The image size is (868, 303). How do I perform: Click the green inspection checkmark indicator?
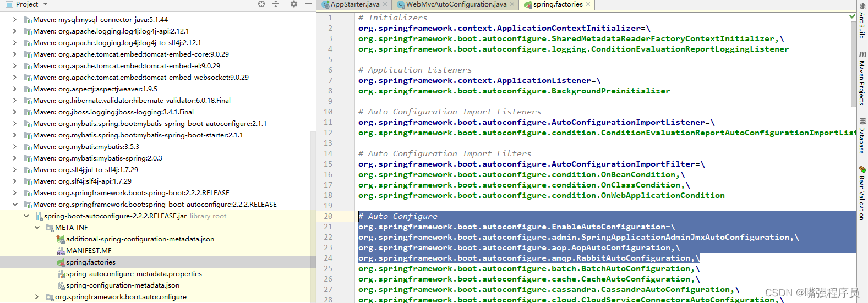coord(852,16)
